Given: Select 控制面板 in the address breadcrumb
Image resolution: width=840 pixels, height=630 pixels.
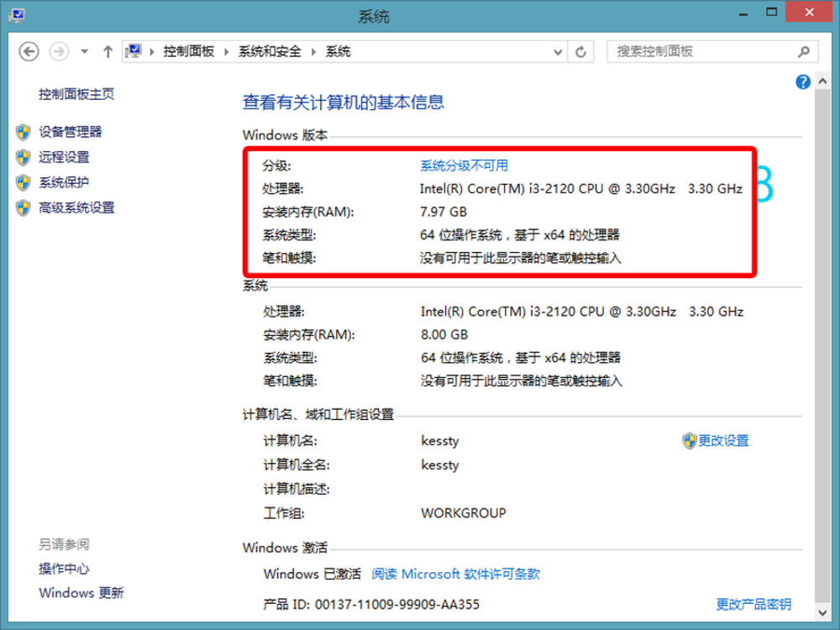Looking at the screenshot, I should click(188, 51).
